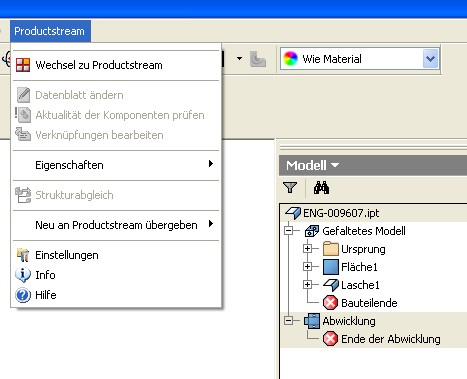Click the filter funnel icon
467x379 pixels.
290,188
